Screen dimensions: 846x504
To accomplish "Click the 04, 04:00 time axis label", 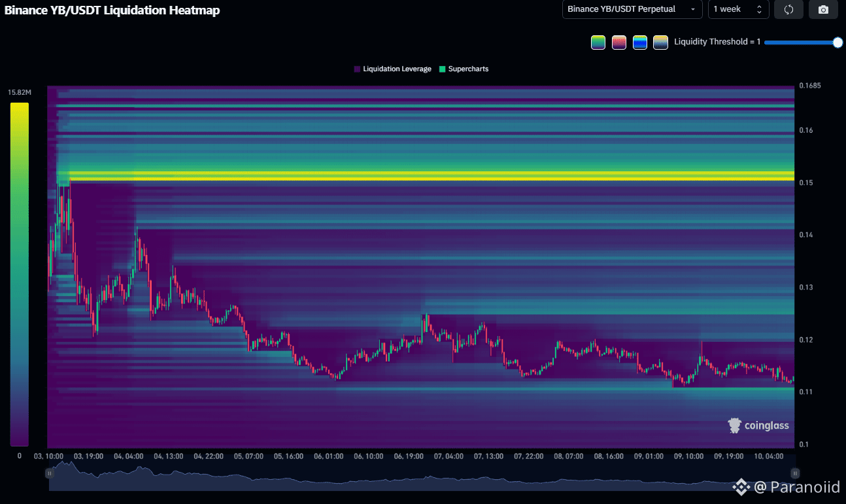I will 128,456.
